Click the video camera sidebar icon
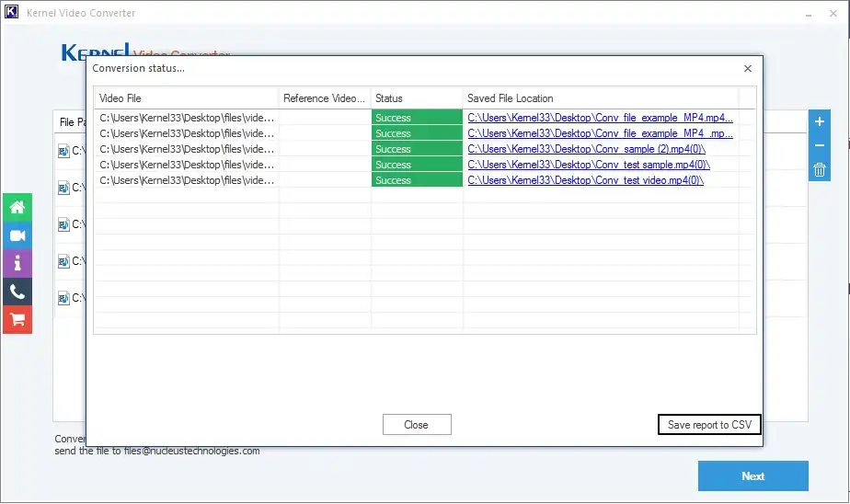This screenshot has width=850, height=504. coord(17,235)
